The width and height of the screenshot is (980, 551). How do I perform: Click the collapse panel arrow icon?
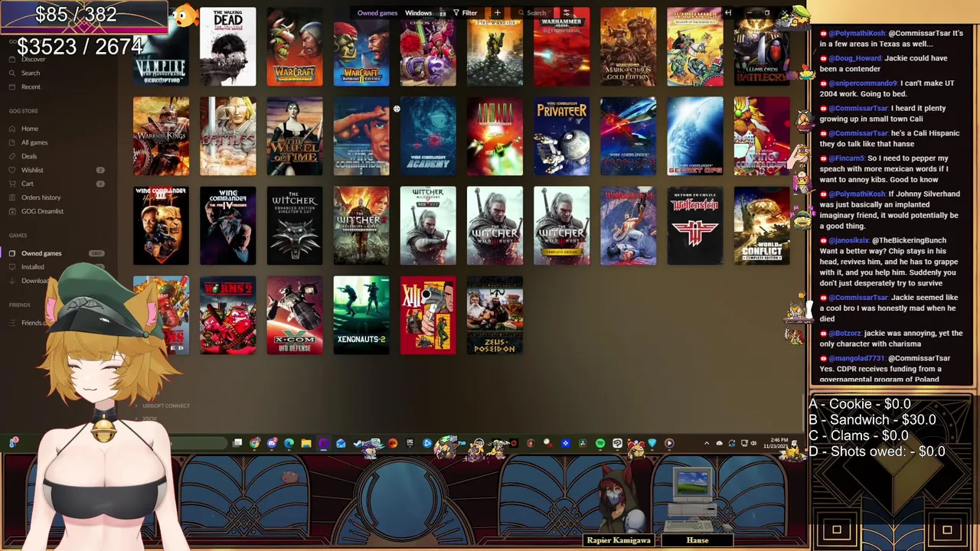pos(728,13)
